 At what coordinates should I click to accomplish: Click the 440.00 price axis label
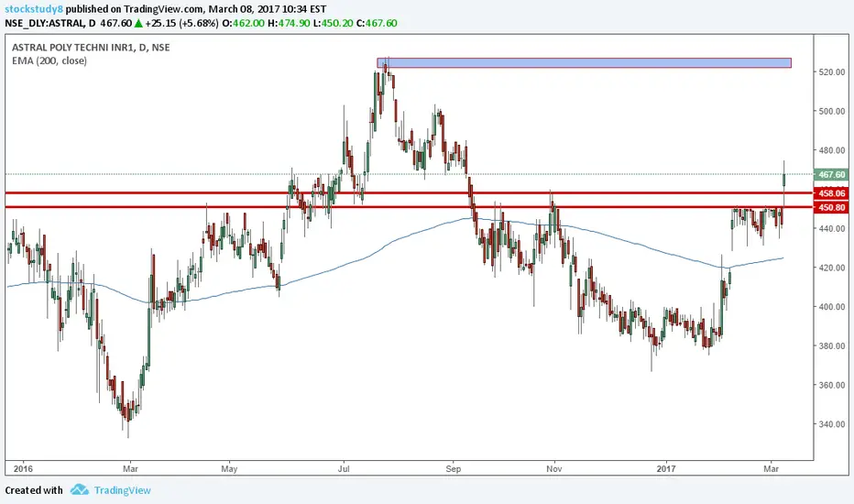point(832,228)
